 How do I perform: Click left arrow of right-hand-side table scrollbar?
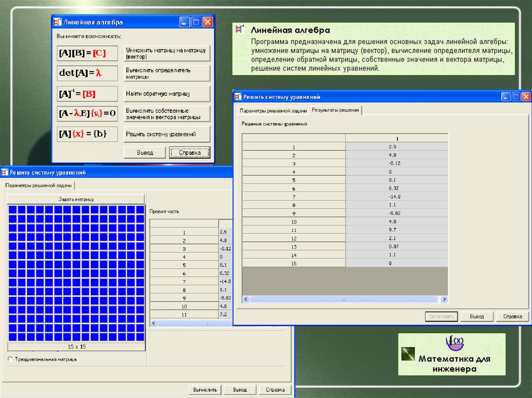coord(154,323)
